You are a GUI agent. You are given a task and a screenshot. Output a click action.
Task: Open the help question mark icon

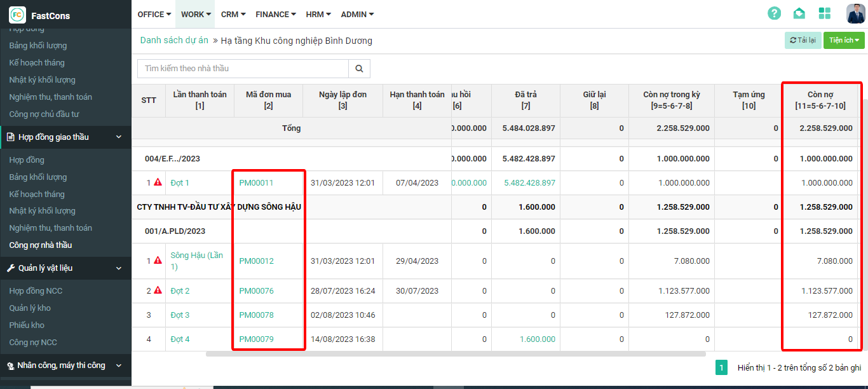click(774, 13)
